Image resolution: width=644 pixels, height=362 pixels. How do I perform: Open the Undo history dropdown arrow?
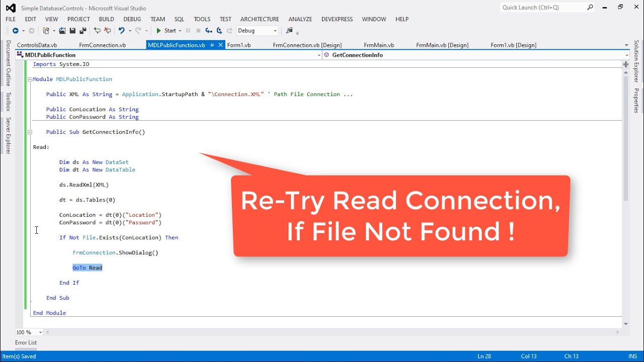(x=130, y=31)
